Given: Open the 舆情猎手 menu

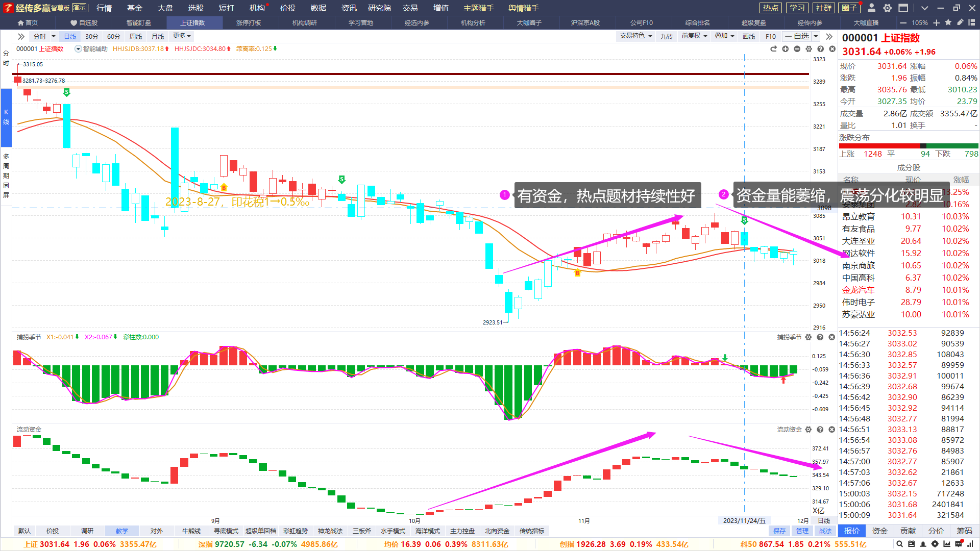Looking at the screenshot, I should pyautogui.click(x=524, y=8).
